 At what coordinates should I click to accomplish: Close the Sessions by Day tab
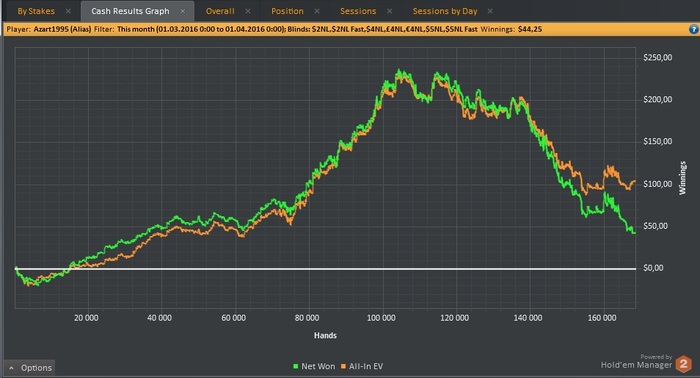pyautogui.click(x=490, y=11)
